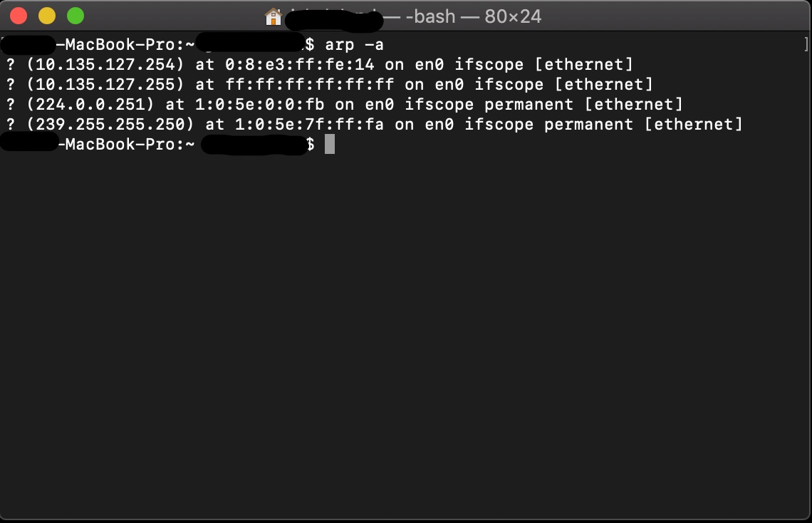Screen dimensions: 812x523
Task: Click MAC address 1:0:5e:0:0:fb
Action: click(x=259, y=105)
